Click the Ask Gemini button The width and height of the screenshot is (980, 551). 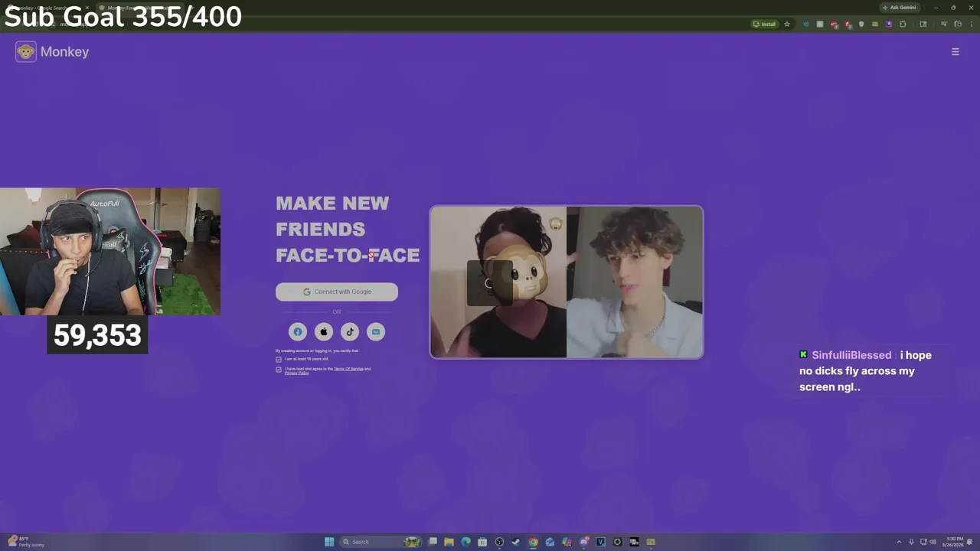click(899, 8)
